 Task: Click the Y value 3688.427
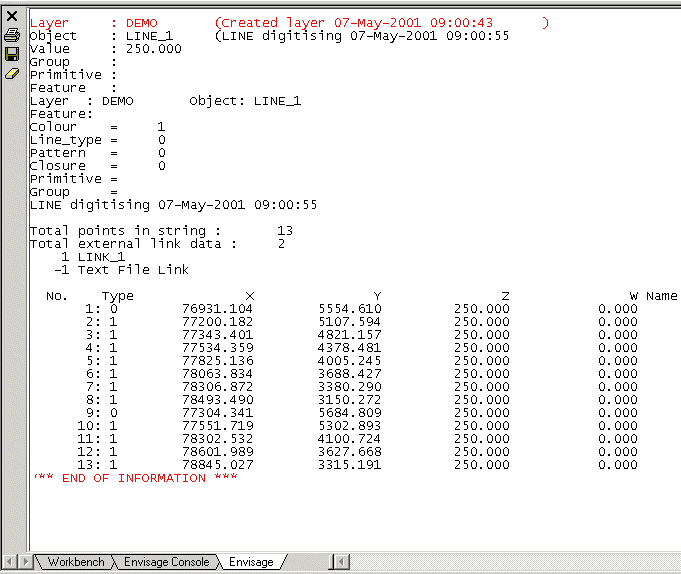350,374
